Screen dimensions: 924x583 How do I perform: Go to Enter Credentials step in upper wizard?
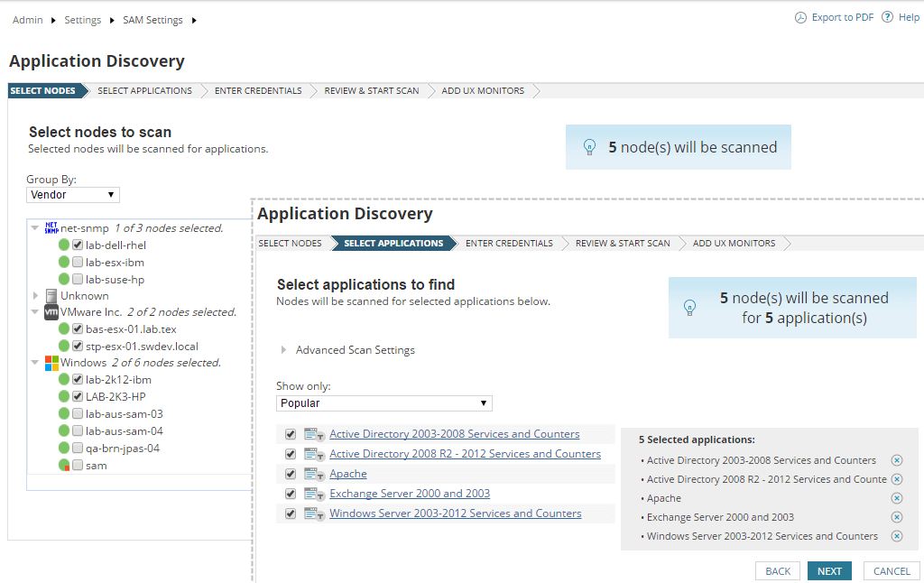tap(258, 91)
